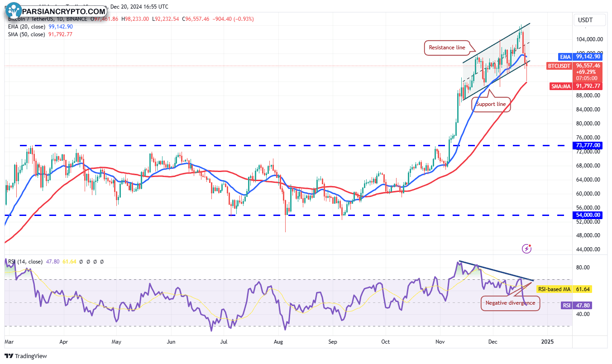The width and height of the screenshot is (612, 364).
Task: Click the low value L92,232.54
Action: pos(166,19)
